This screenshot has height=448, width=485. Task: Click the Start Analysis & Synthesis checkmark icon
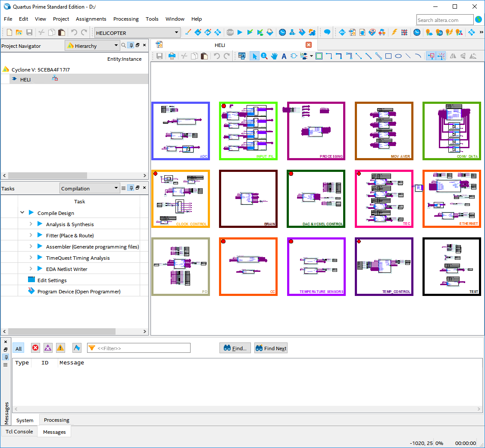(x=250, y=32)
